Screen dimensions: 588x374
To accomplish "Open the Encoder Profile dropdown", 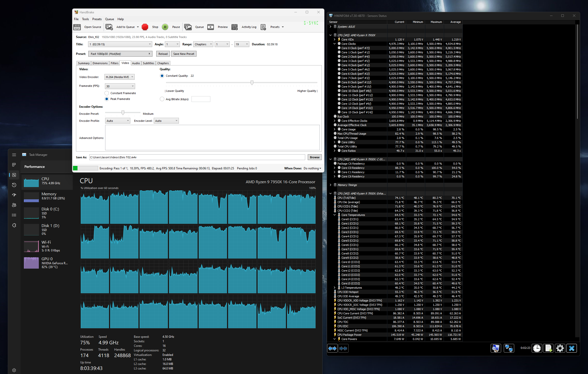I will (x=117, y=121).
